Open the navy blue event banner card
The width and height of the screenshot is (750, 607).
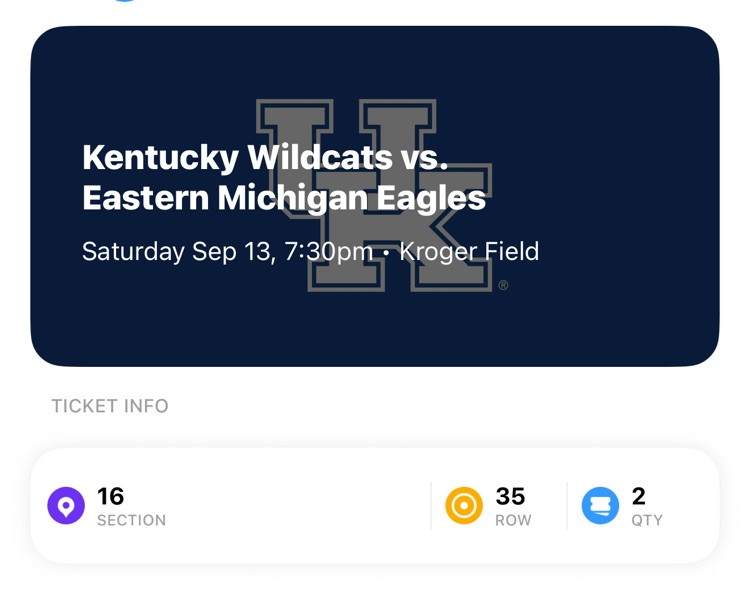(x=375, y=196)
